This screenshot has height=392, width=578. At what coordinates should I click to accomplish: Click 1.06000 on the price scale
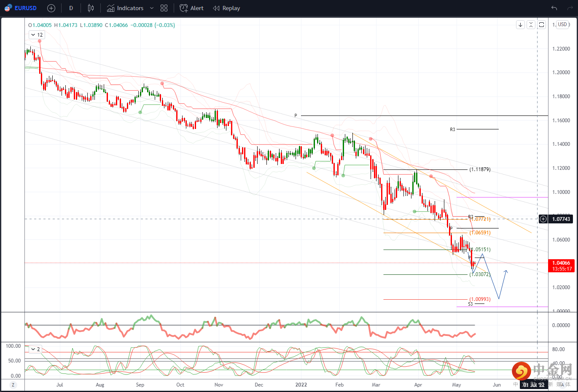[x=561, y=240]
